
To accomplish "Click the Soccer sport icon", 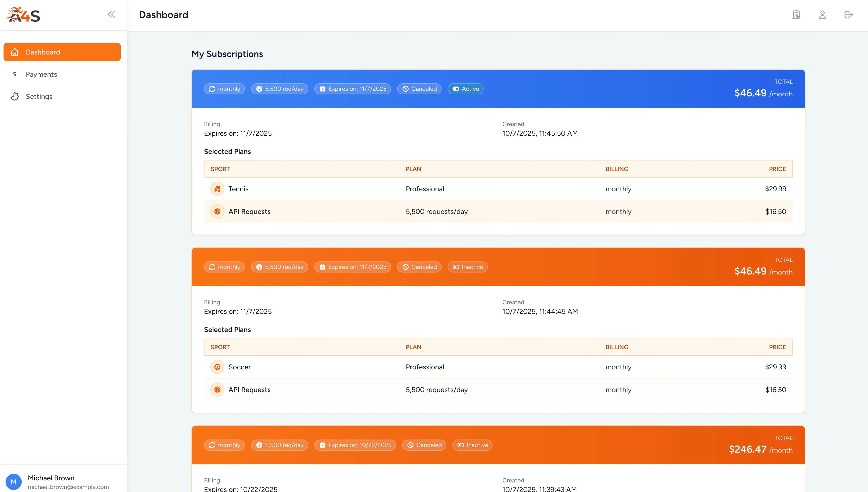I will (217, 367).
